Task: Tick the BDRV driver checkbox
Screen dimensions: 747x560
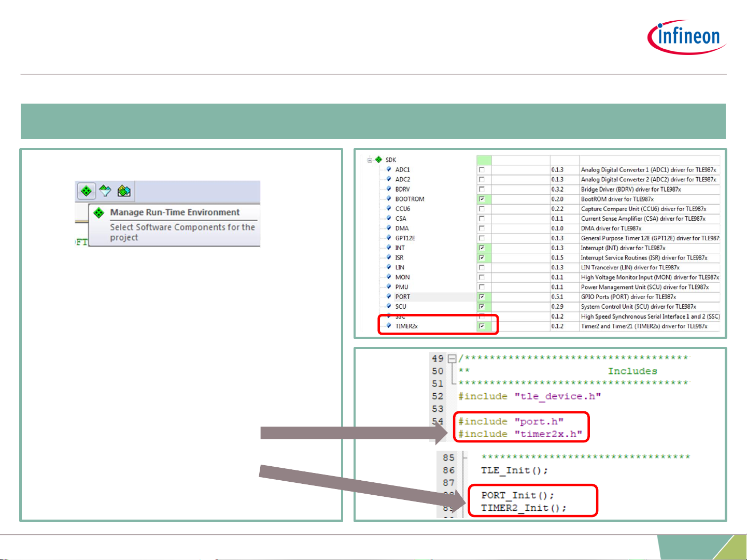Action: click(482, 189)
